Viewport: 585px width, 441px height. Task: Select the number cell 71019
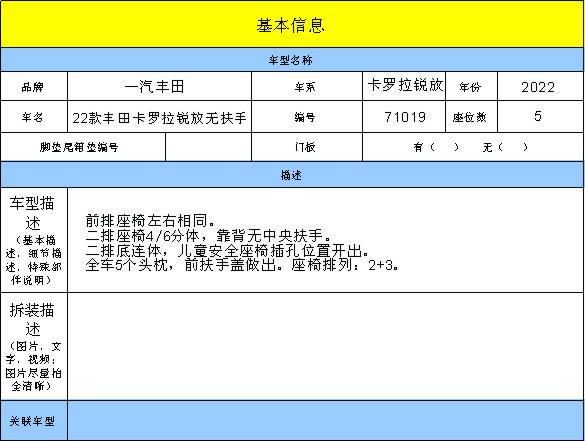pos(404,117)
